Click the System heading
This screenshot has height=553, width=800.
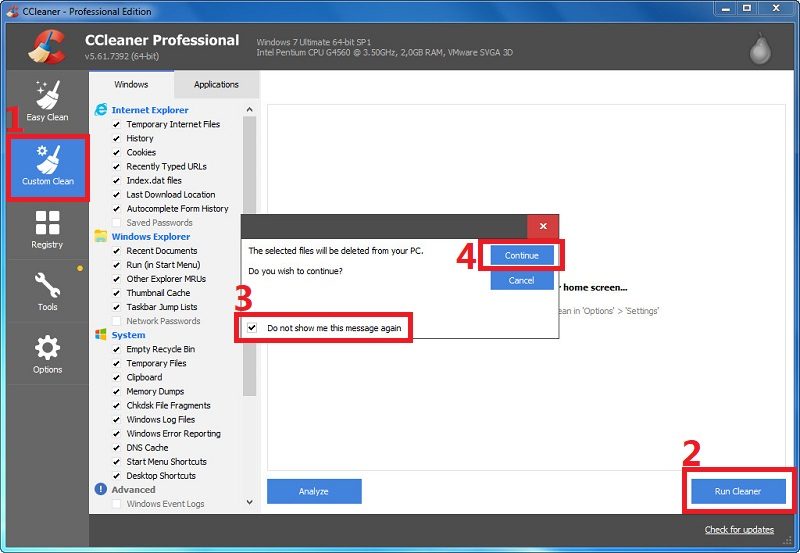click(129, 335)
